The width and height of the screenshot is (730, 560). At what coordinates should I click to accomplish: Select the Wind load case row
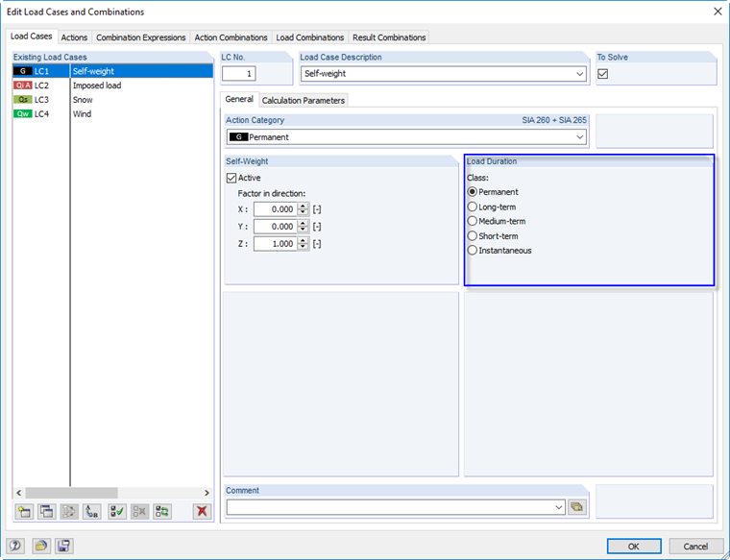[113, 113]
